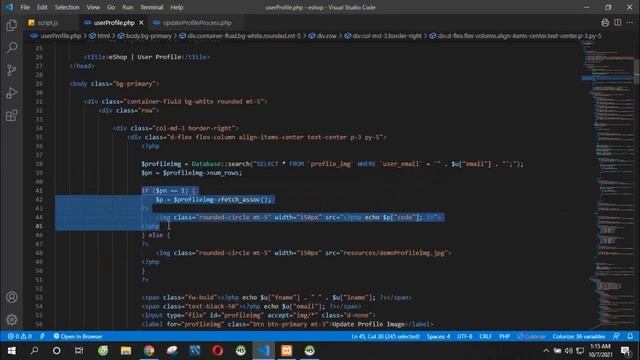640x360 pixels.
Task: Click line number 48 in gutter
Action: [x=39, y=253]
